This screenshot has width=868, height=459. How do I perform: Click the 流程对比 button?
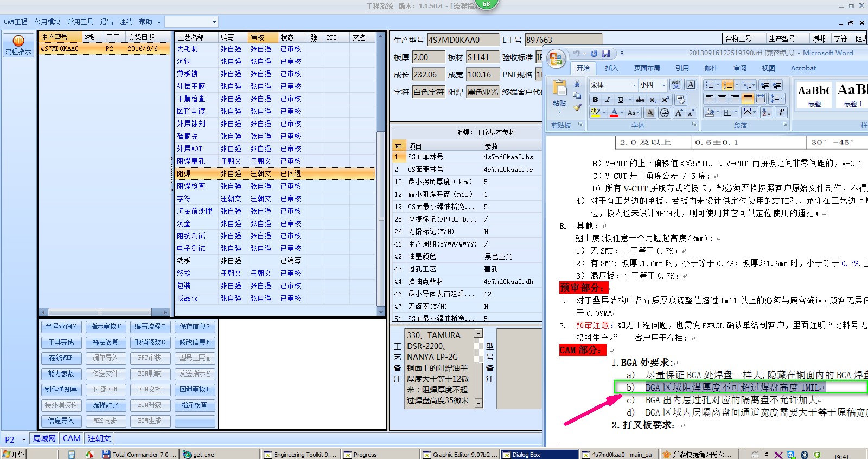pyautogui.click(x=106, y=405)
